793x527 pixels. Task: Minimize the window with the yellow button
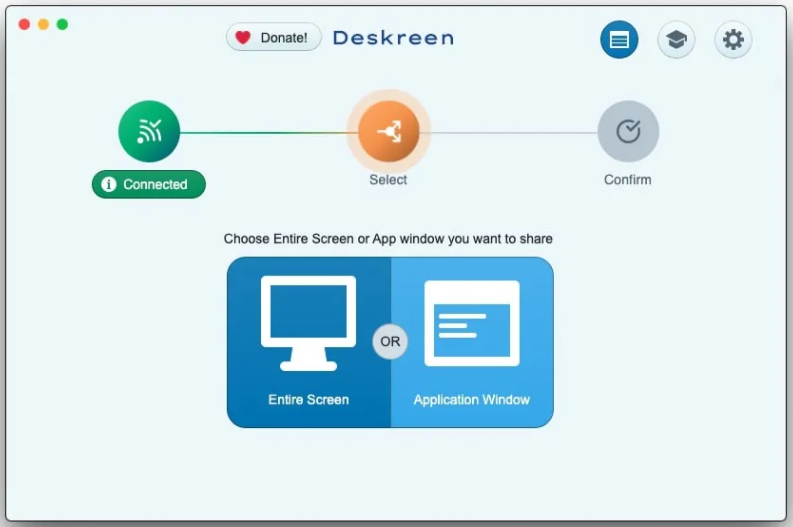click(43, 24)
